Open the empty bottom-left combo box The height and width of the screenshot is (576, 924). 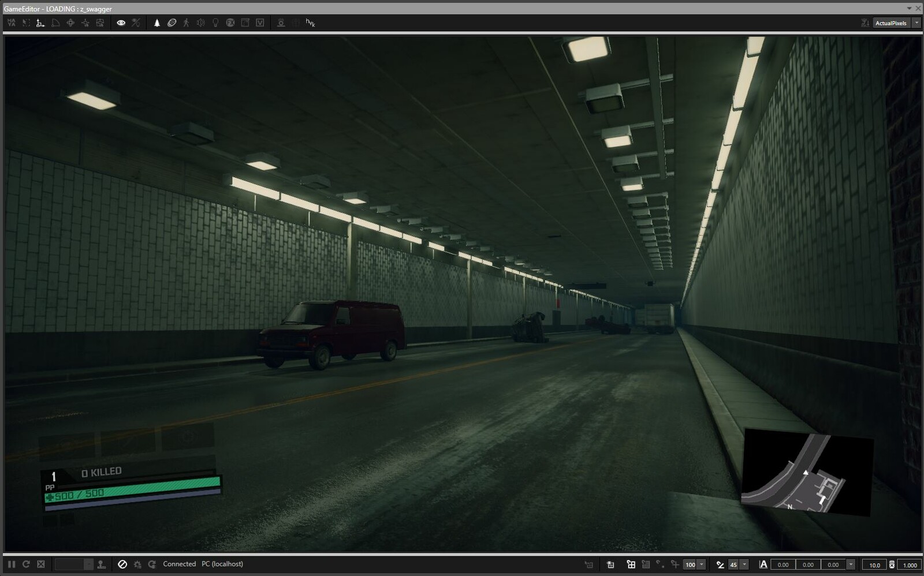pos(73,564)
